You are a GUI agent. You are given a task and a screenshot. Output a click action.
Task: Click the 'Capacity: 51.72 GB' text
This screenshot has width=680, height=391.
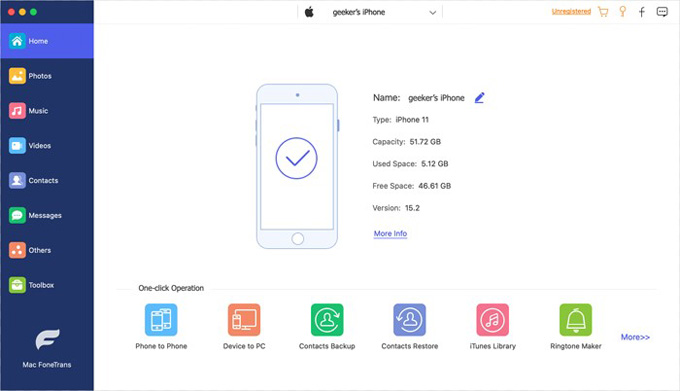point(406,142)
